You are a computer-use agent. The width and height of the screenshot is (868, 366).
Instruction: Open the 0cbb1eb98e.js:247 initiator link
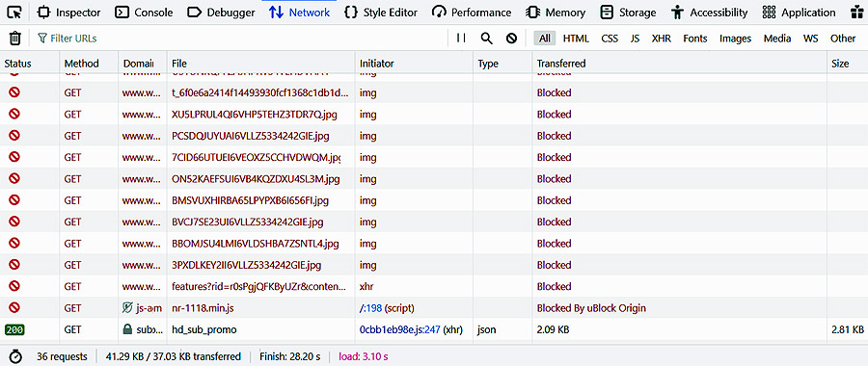[x=399, y=329]
